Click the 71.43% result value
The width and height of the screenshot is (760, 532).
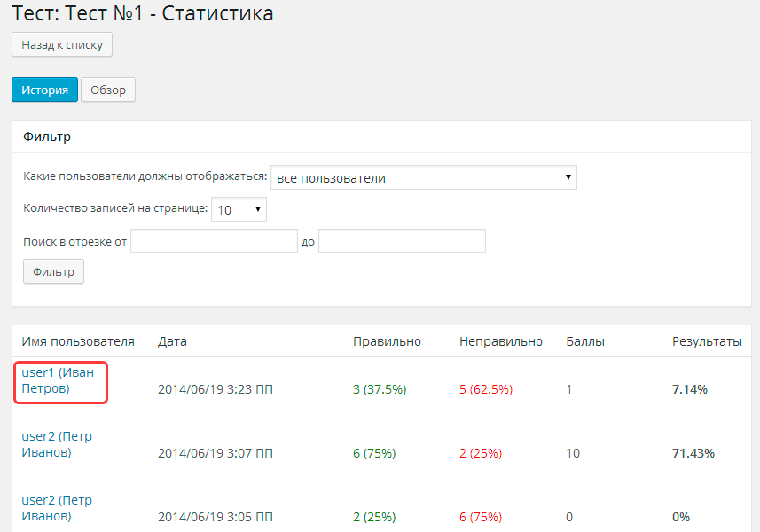coord(693,453)
